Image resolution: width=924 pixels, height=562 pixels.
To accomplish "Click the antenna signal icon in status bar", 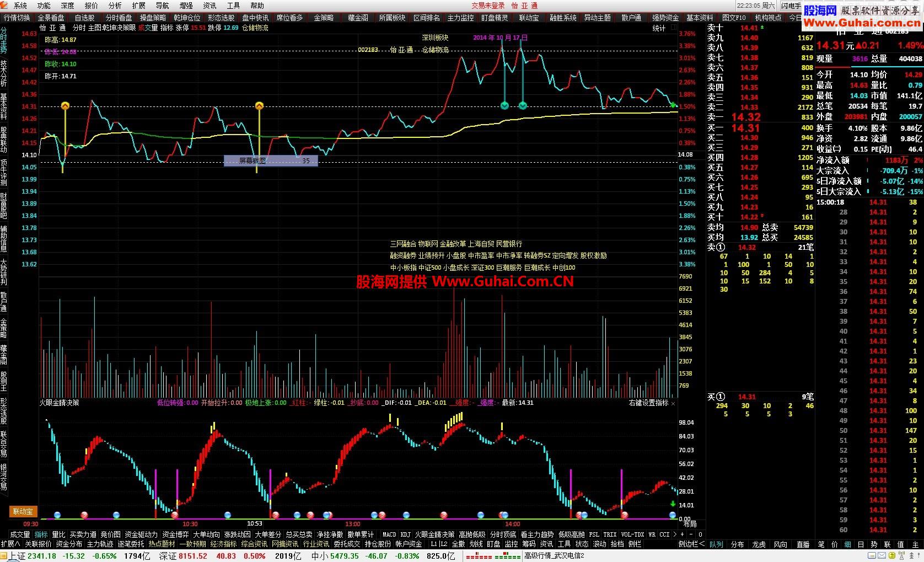I will [x=901, y=555].
